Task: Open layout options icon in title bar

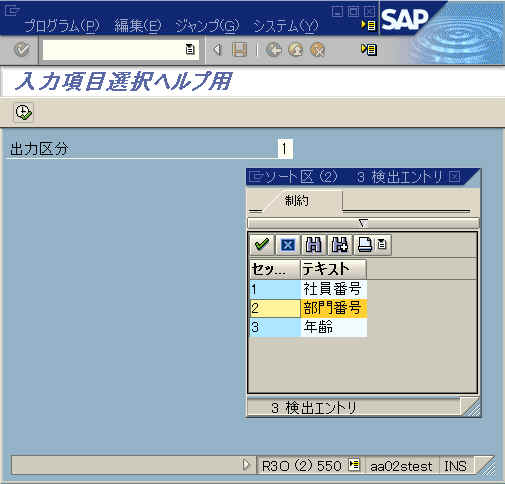Action: coord(369,25)
